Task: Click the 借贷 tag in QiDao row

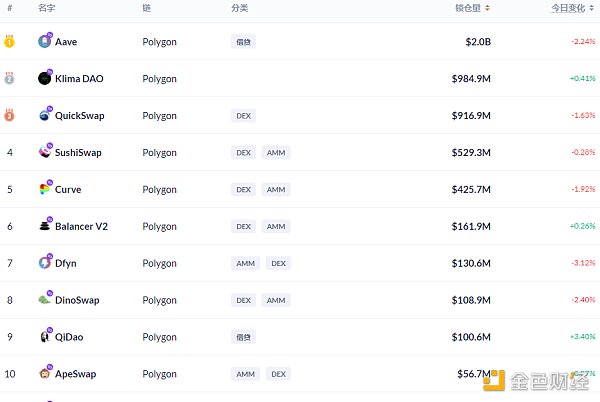Action: (x=243, y=337)
